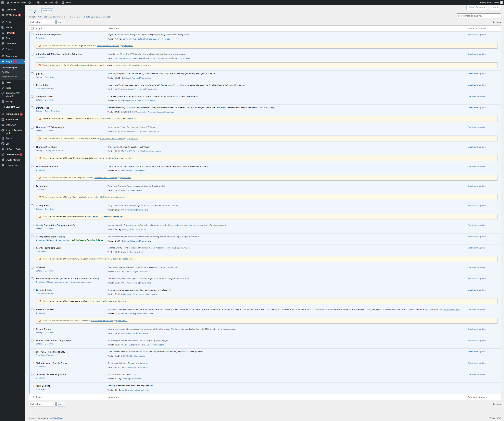
Task: Open the top Bulk actions dropdown
Action: click(x=42, y=22)
